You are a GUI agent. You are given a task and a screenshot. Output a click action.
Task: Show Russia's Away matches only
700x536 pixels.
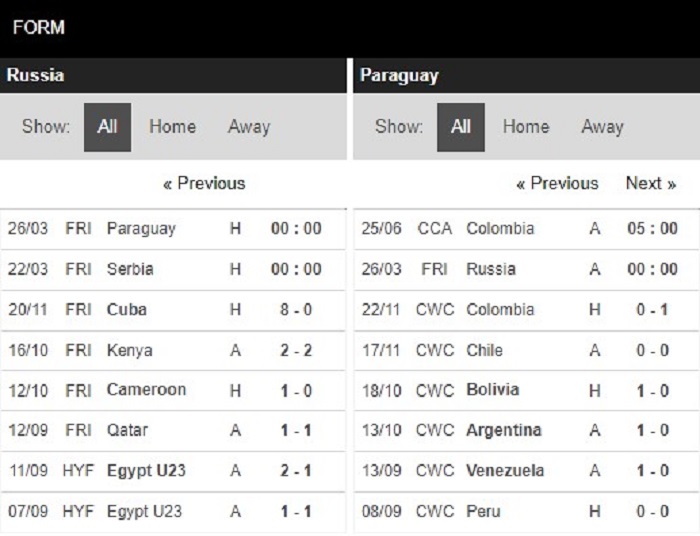(249, 127)
